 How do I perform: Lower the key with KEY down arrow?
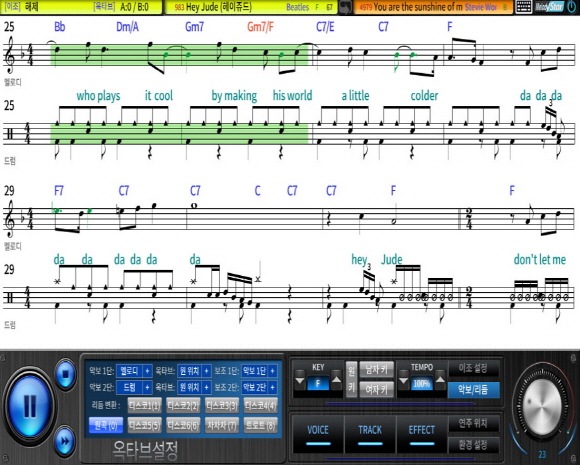pos(300,381)
